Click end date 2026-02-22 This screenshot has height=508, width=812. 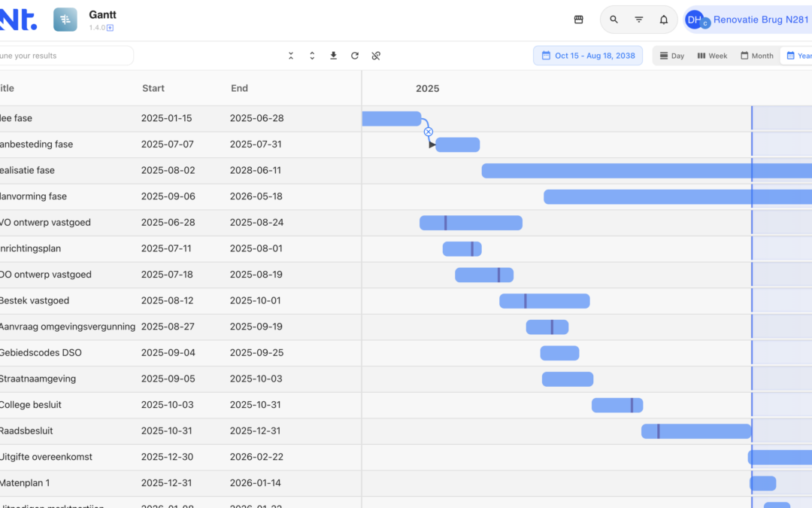pyautogui.click(x=256, y=457)
